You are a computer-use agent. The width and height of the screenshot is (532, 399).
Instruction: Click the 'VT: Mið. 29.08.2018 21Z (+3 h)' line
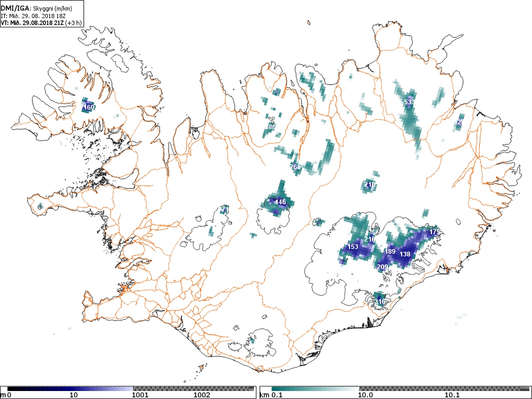(41, 23)
